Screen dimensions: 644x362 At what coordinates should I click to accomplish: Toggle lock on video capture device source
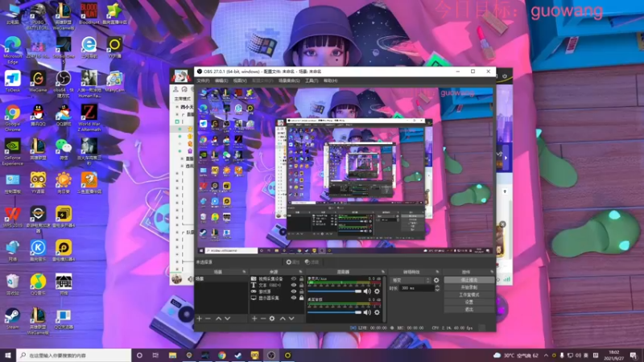pos(301,278)
